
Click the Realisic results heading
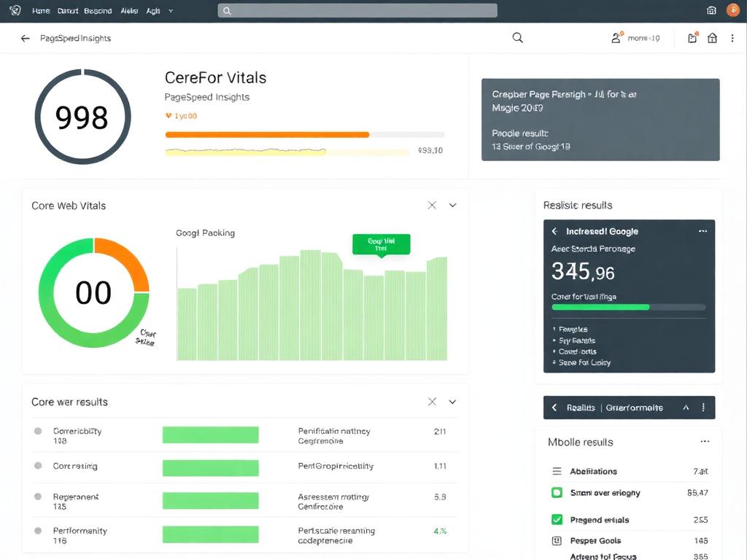pos(578,205)
